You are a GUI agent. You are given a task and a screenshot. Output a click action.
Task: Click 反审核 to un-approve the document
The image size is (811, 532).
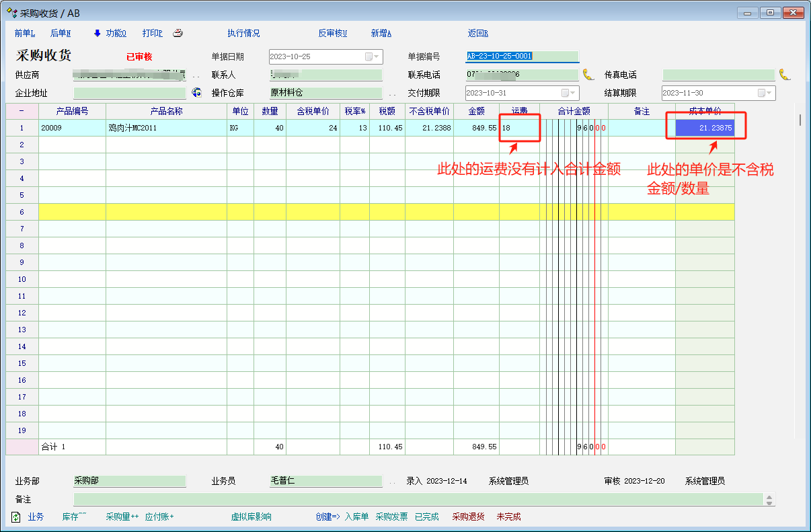(x=332, y=34)
